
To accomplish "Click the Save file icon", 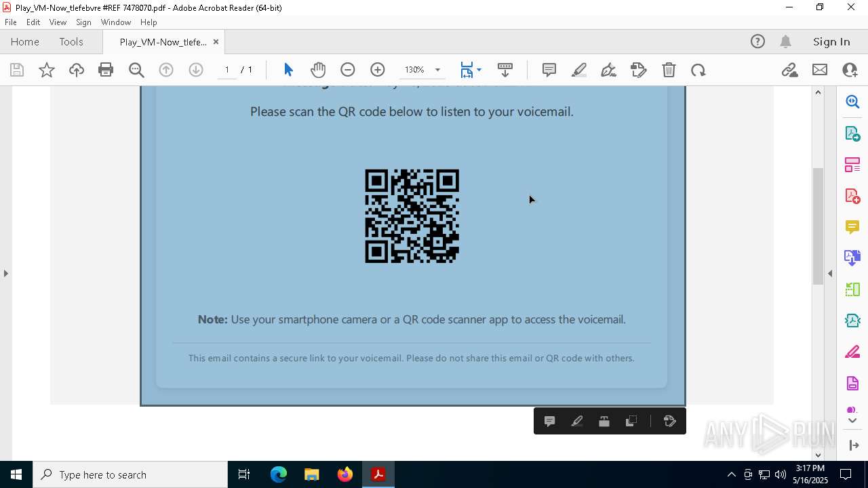I will (17, 70).
